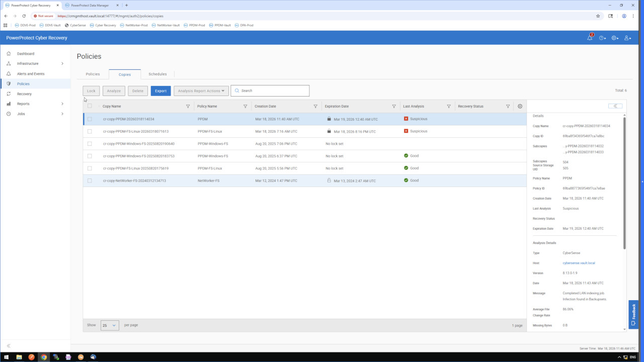This screenshot has height=362, width=644.
Task: Open the notifications bell in the header
Action: tap(590, 38)
